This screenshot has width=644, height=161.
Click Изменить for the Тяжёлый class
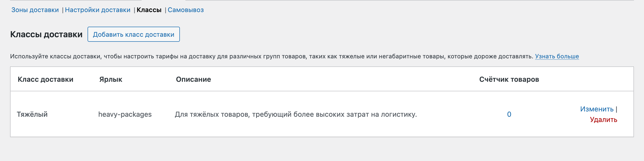point(597,109)
